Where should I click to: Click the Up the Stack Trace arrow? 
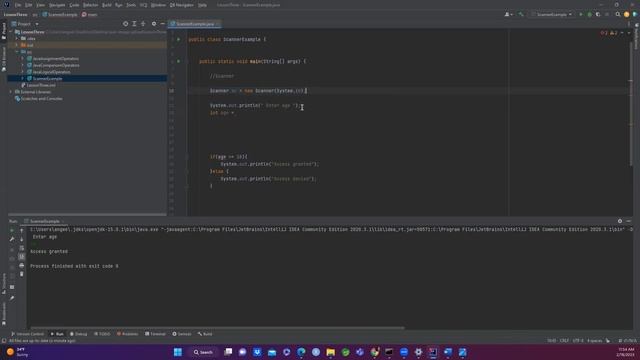22,231
